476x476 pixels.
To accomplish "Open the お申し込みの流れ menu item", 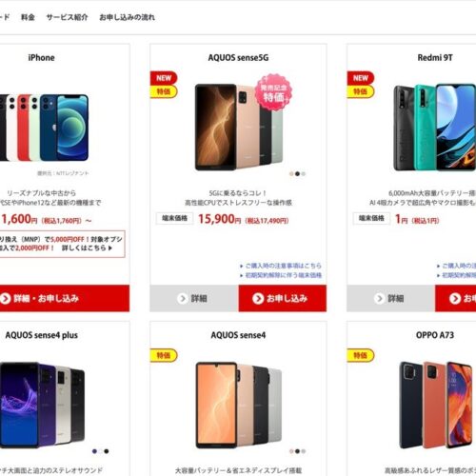I will click(127, 17).
